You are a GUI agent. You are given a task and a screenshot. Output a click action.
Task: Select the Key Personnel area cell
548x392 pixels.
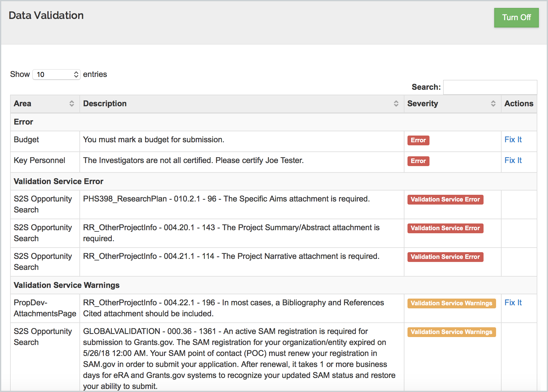click(x=45, y=162)
